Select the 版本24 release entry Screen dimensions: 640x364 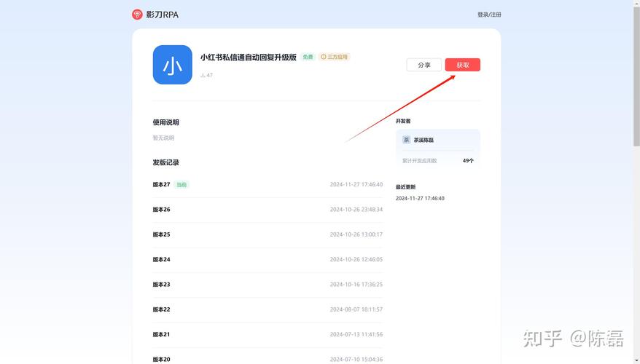pos(161,260)
